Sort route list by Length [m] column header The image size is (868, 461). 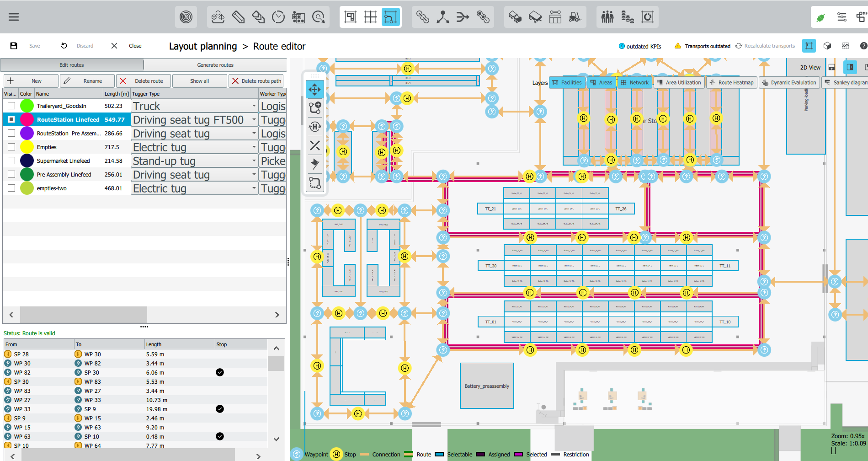117,94
